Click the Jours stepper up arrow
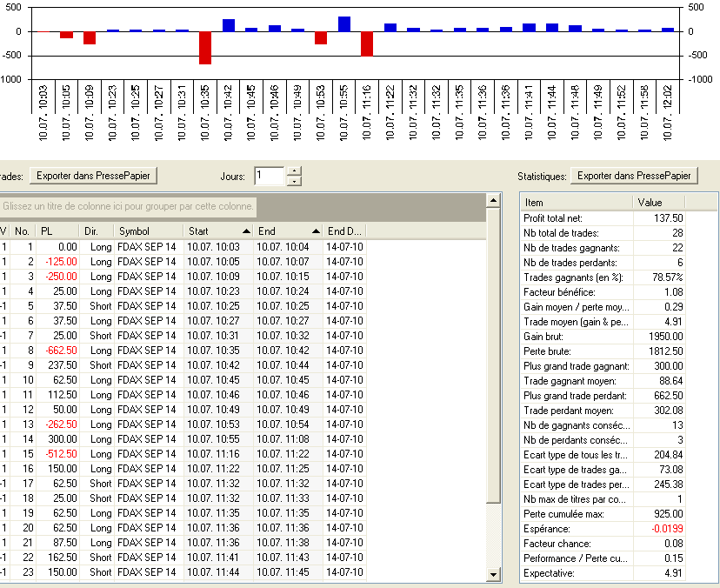720x588 pixels. 294,170
